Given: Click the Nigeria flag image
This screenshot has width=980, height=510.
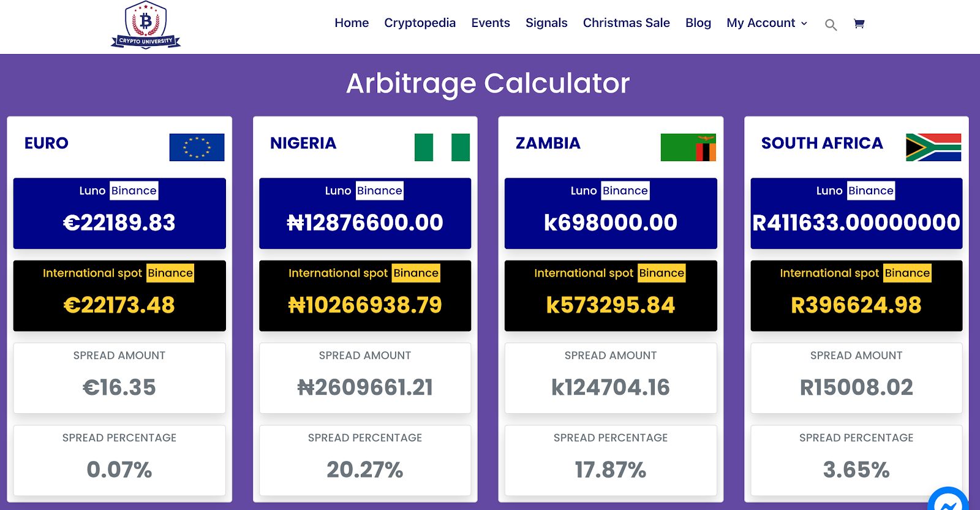Looking at the screenshot, I should 442,147.
